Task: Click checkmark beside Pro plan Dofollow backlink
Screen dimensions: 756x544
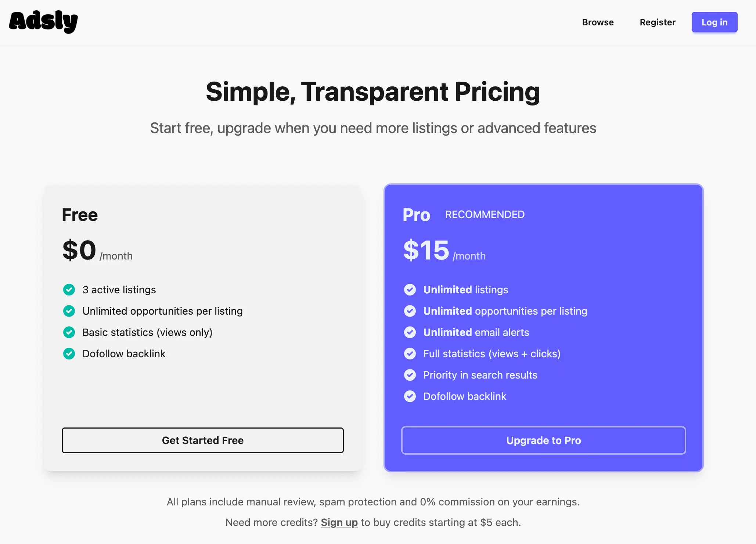Action: click(x=410, y=396)
